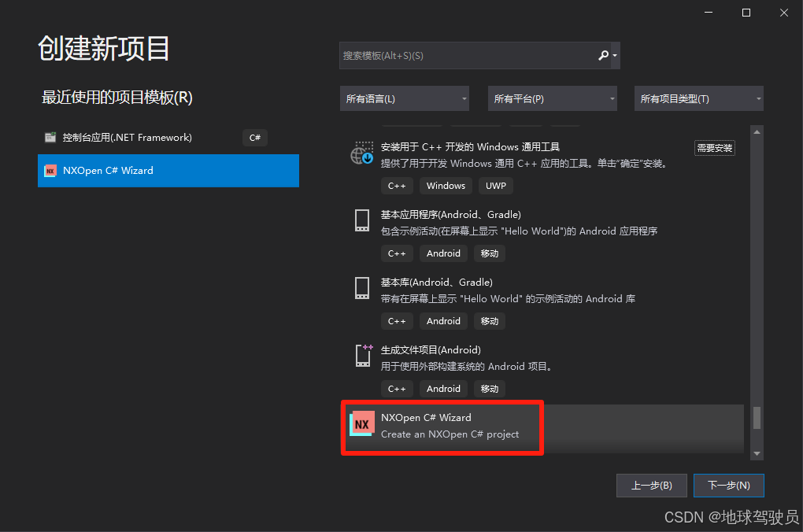The height and width of the screenshot is (532, 803).
Task: Click 移动 tag under 生成文件项目
Action: click(x=489, y=389)
